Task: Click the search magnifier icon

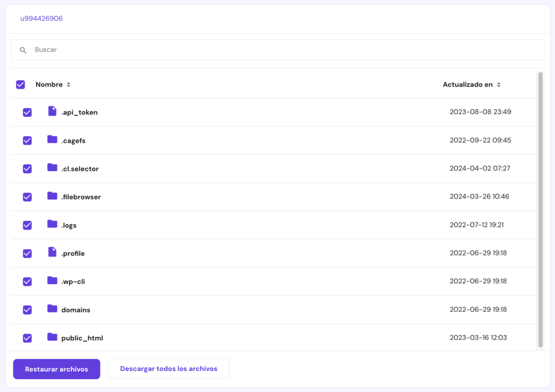Action: click(23, 49)
